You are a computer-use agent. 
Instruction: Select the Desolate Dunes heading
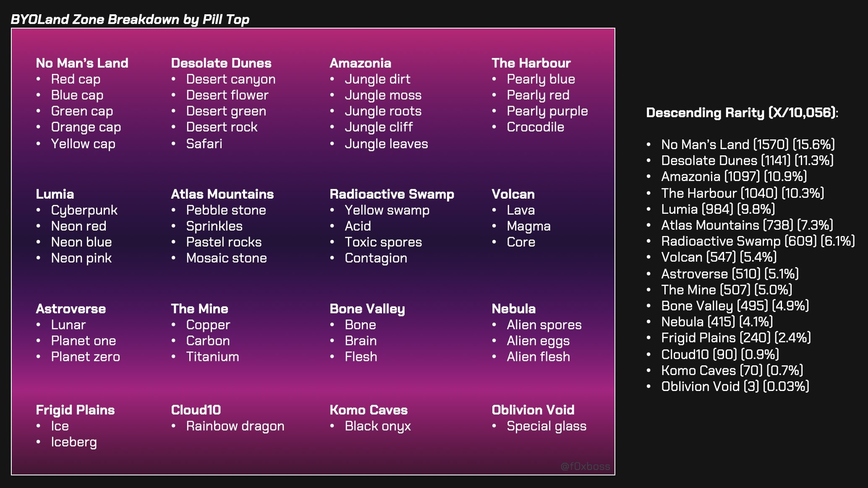point(221,63)
